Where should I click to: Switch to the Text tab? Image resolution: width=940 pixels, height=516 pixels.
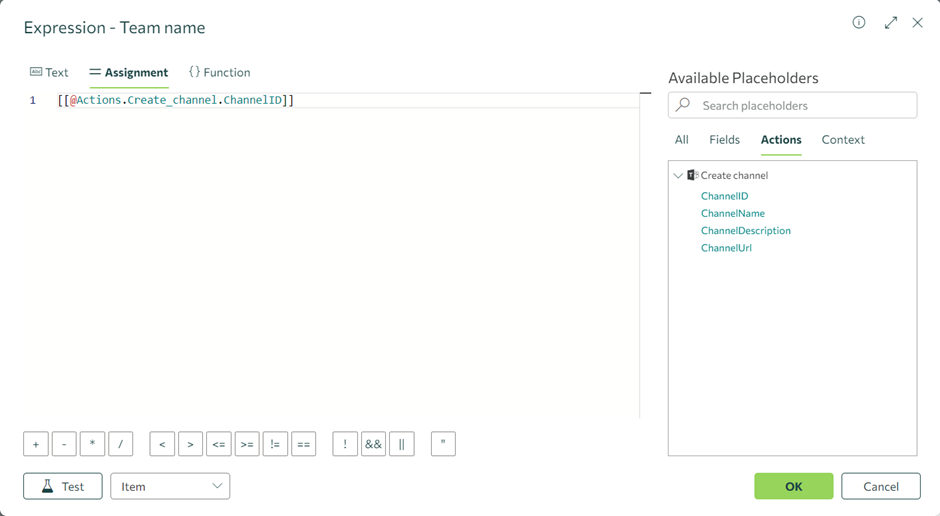pyautogui.click(x=49, y=72)
